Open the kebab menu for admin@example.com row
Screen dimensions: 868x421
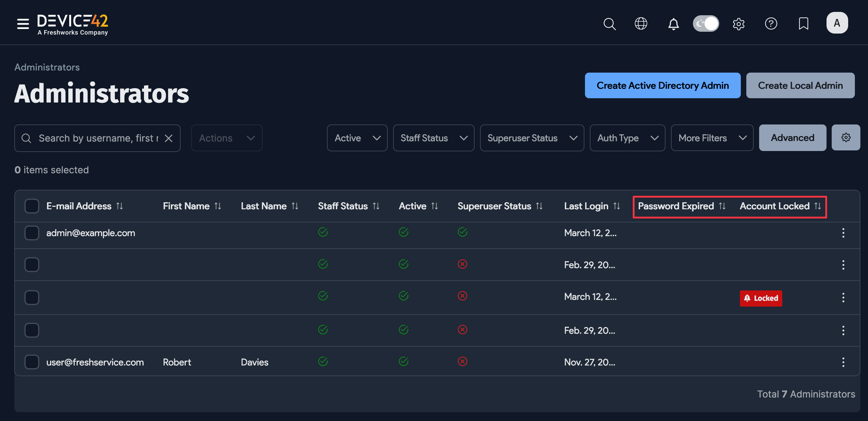[x=843, y=232]
